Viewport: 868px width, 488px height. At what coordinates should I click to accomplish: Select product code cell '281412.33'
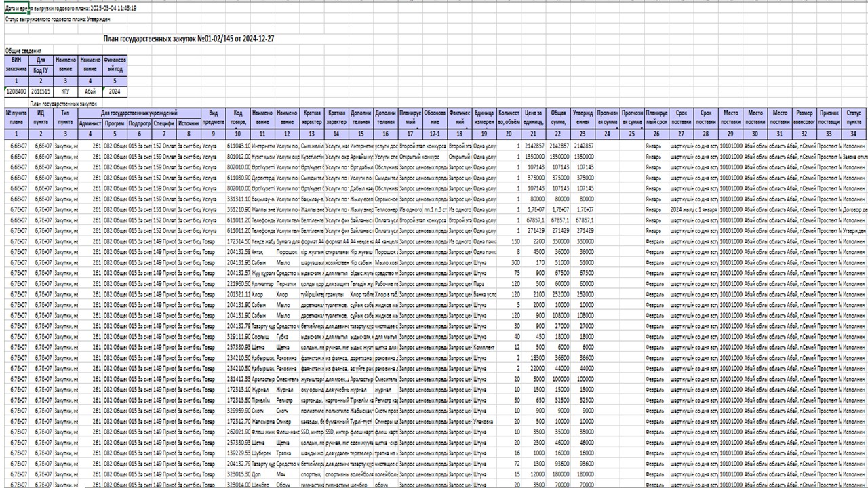pyautogui.click(x=237, y=379)
